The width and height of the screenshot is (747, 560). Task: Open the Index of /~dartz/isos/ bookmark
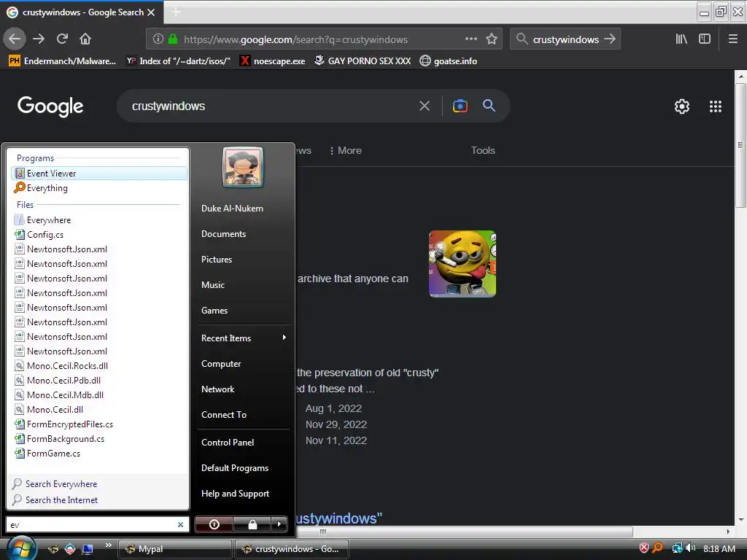coord(178,61)
